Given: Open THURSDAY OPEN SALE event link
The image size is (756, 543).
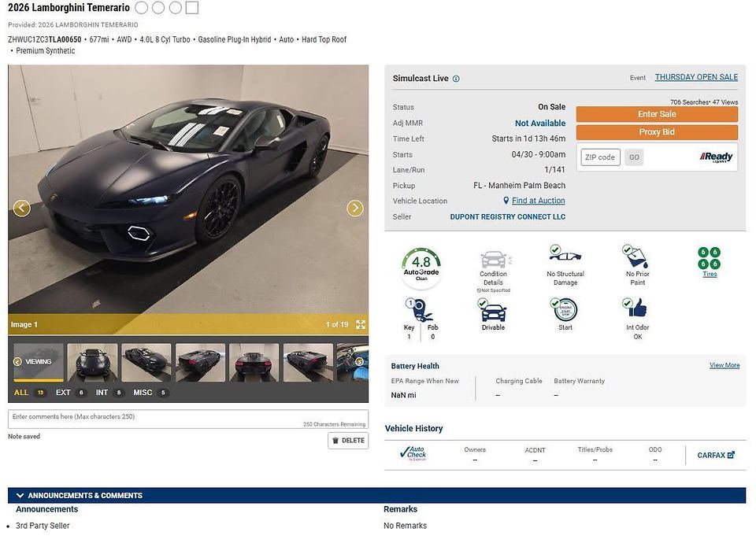Looking at the screenshot, I should [x=696, y=77].
